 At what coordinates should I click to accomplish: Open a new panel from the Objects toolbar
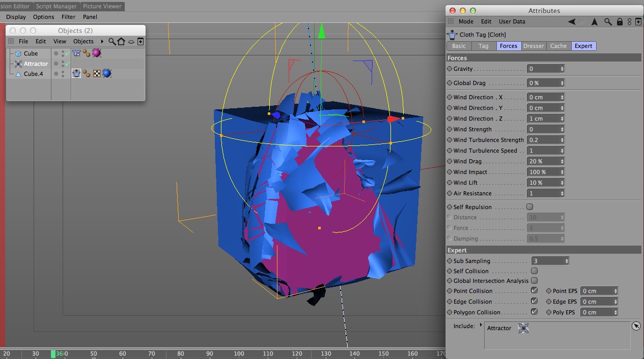tap(141, 41)
